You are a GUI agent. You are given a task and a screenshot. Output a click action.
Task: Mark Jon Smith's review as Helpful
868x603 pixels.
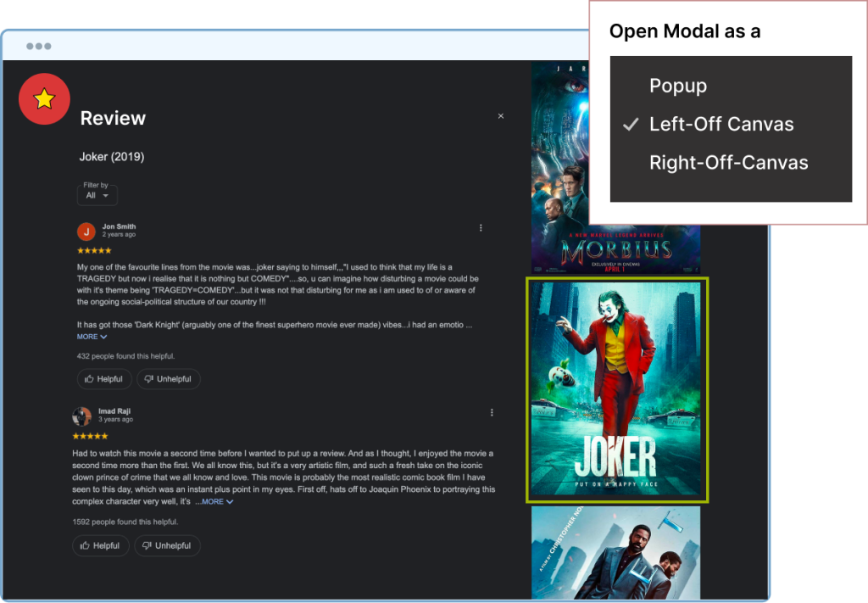click(x=104, y=379)
